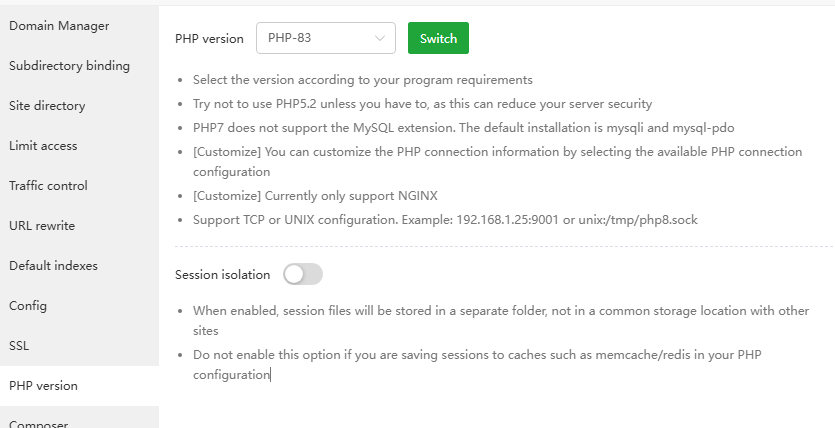Open the Domain Manager tab
835x428 pixels.
click(59, 26)
